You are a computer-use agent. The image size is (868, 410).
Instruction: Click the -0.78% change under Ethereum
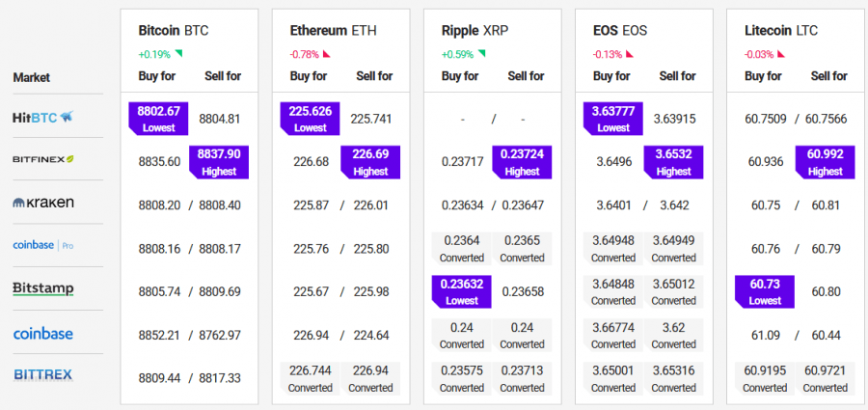[x=304, y=54]
